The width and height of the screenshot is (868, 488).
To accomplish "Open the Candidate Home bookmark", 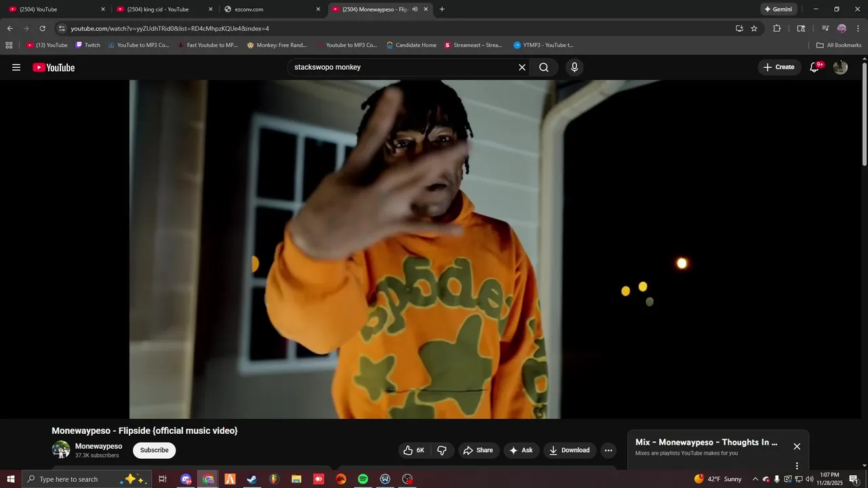I will click(x=412, y=45).
